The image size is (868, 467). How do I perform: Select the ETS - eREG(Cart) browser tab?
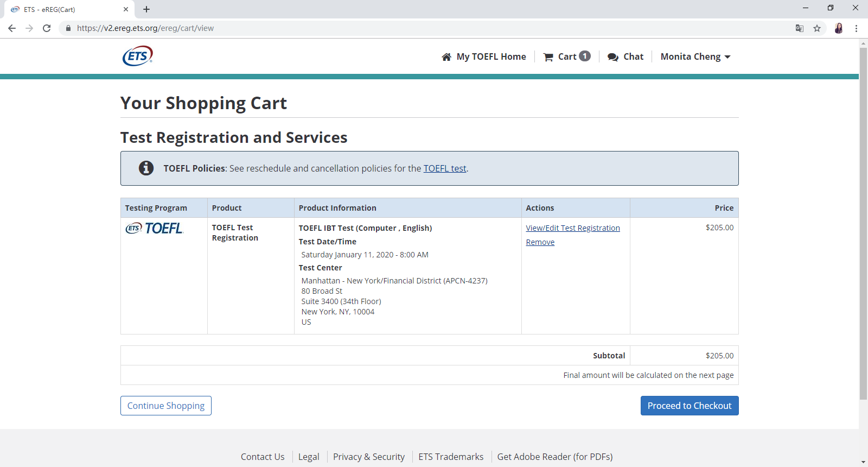click(x=69, y=9)
